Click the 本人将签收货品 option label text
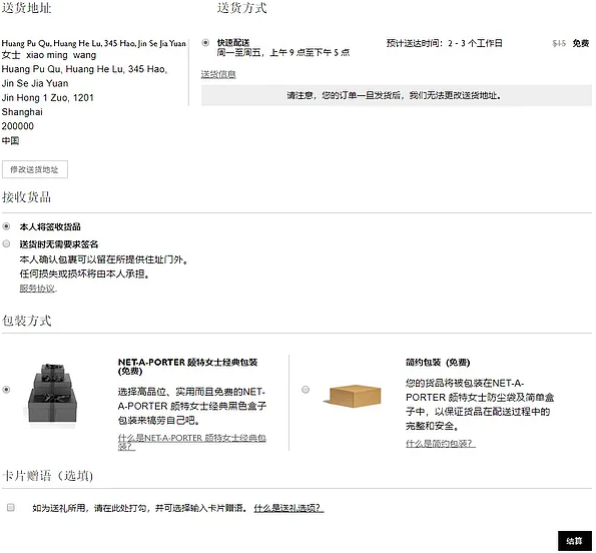The height and width of the screenshot is (553, 596). 50,227
